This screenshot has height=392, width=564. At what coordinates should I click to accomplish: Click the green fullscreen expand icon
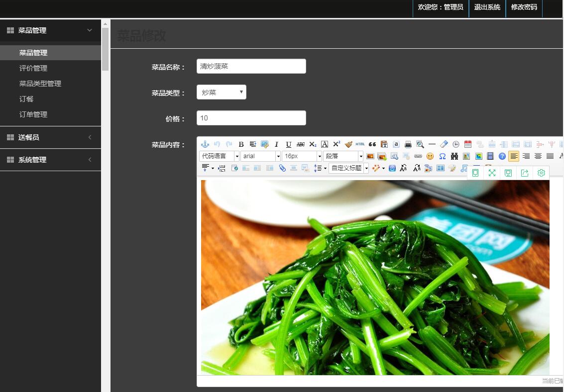coord(492,173)
